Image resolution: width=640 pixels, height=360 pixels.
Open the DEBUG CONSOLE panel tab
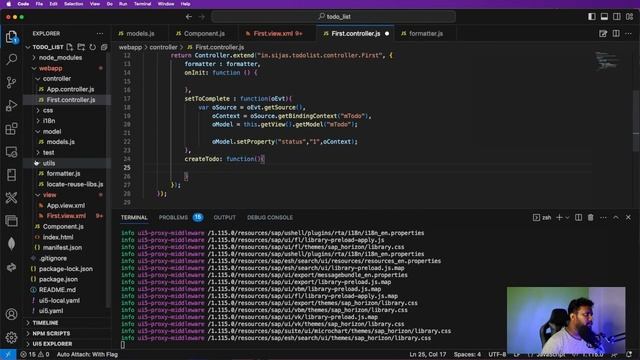[x=270, y=218]
